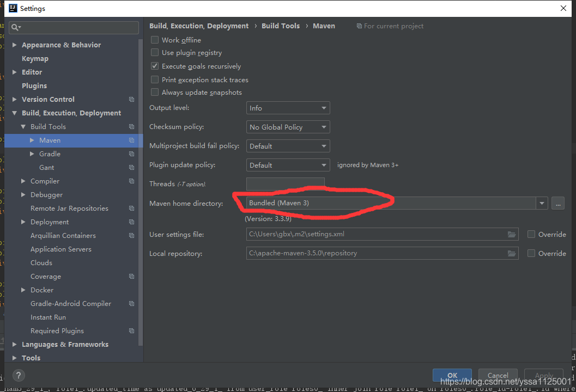Open the Application Servers settings page
Screen dimensions: 576x392
[61, 249]
